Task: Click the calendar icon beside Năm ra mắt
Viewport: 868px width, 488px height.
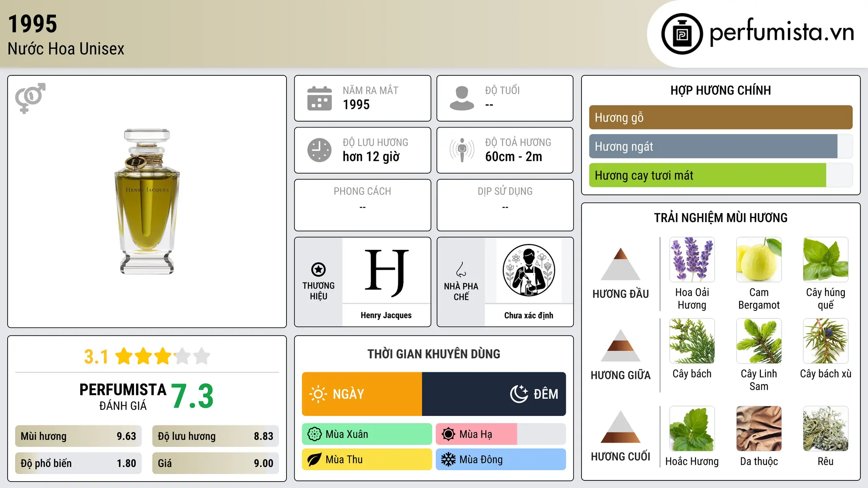Action: click(320, 98)
